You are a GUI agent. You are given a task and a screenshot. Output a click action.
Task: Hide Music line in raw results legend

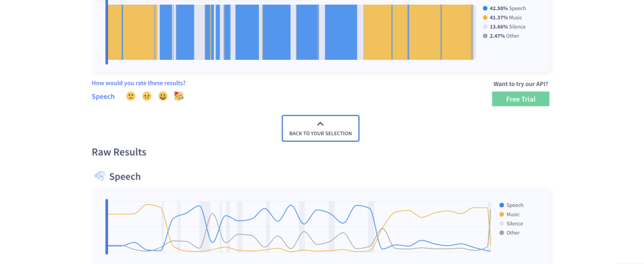(510, 214)
